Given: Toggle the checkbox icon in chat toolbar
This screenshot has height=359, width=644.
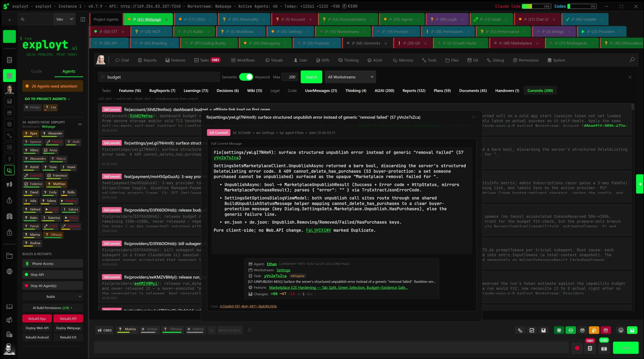Looking at the screenshot, I should [x=532, y=330].
